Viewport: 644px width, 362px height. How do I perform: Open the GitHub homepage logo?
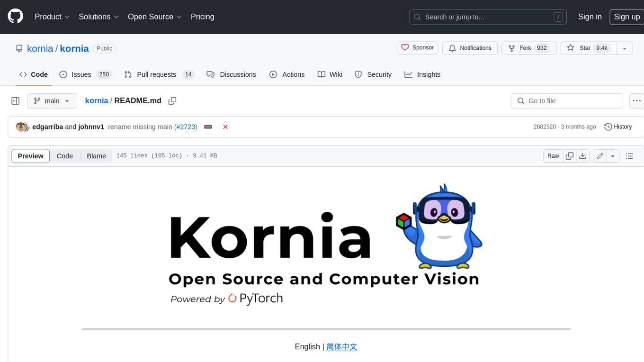pyautogui.click(x=15, y=17)
